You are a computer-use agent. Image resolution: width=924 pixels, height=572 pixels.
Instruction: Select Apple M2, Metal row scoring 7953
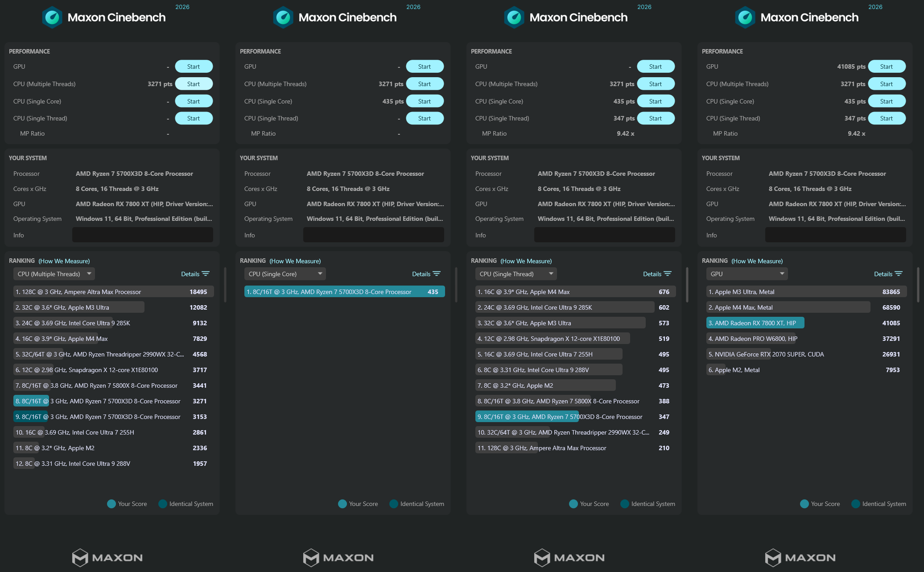click(x=807, y=370)
